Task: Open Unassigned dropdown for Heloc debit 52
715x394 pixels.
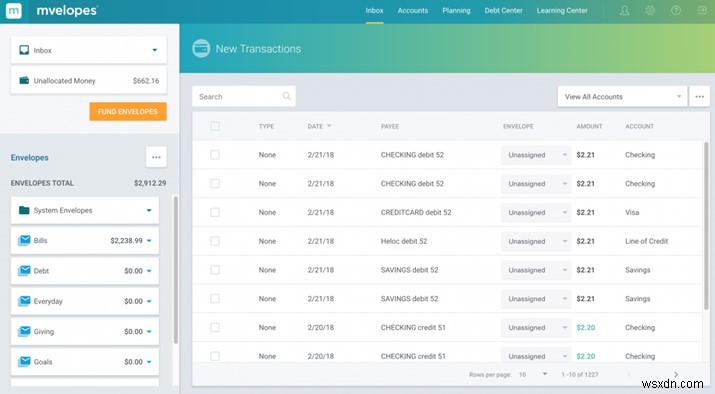Action: [536, 241]
